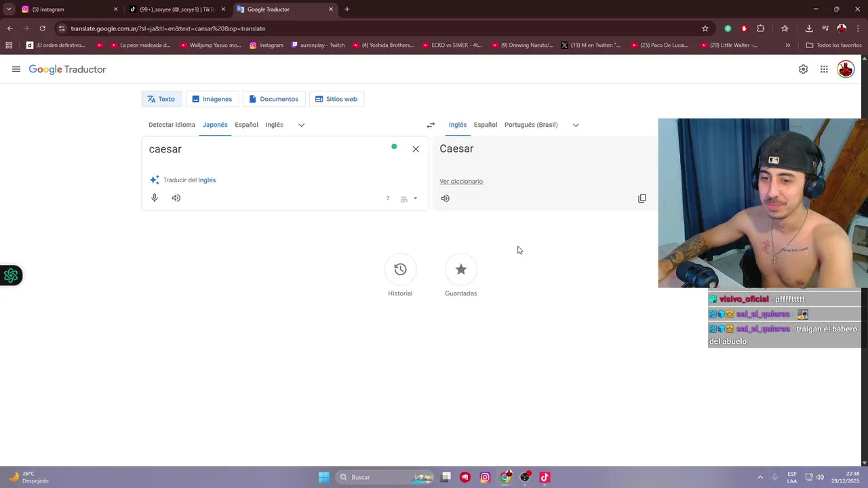
Task: Switch to the Instagram browser tab
Action: pyautogui.click(x=66, y=9)
